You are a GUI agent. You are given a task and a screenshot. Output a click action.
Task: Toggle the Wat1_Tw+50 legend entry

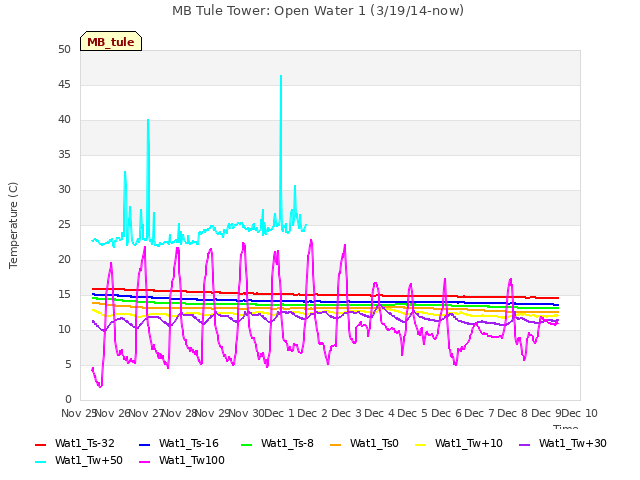[x=79, y=460]
